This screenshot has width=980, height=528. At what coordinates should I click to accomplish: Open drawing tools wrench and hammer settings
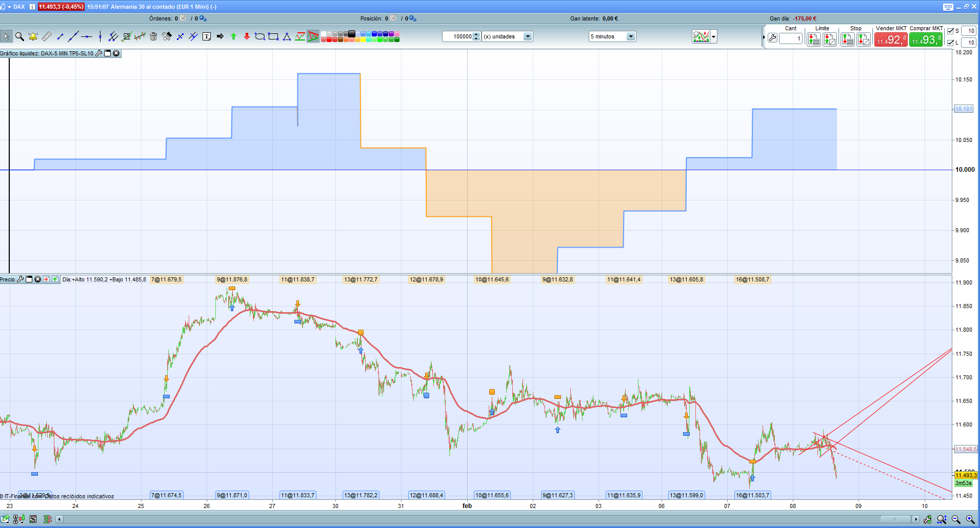(x=167, y=36)
